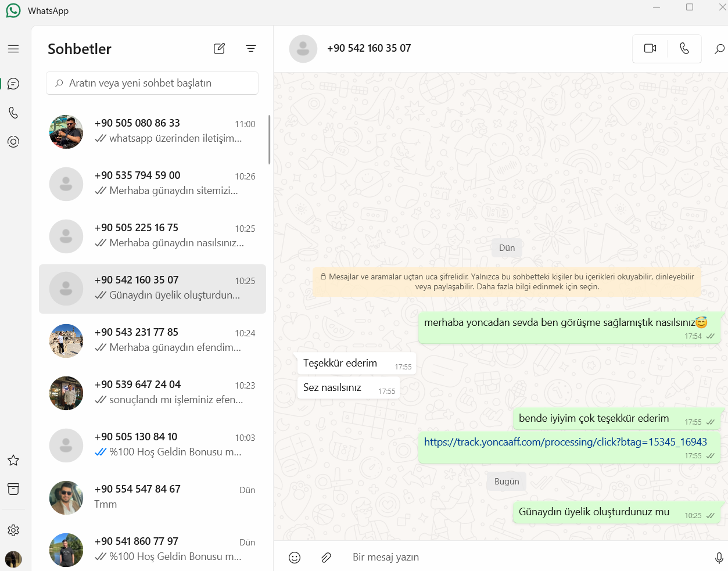The height and width of the screenshot is (571, 728).
Task: Open your profile picture in the sidebar
Action: pyautogui.click(x=13, y=559)
